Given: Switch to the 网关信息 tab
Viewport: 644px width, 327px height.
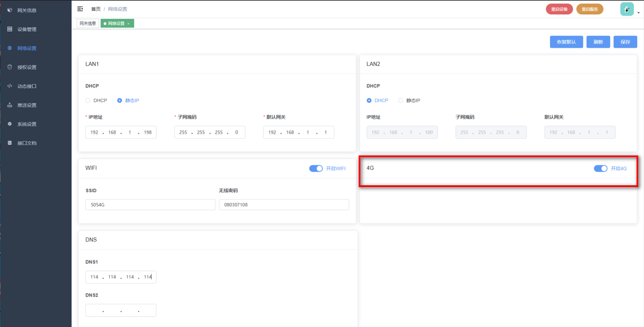Looking at the screenshot, I should (88, 24).
